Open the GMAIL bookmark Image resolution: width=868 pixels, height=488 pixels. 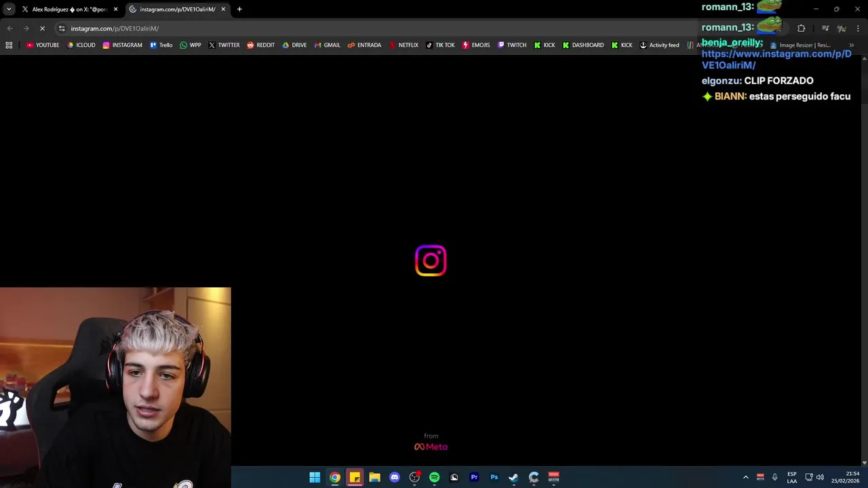(327, 45)
